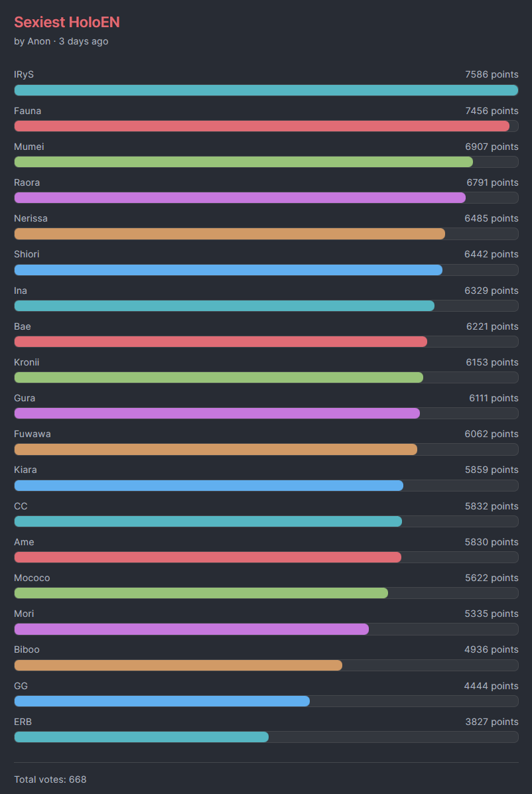Select the 'Fauna' option label
The width and height of the screenshot is (532, 794).
click(27, 111)
